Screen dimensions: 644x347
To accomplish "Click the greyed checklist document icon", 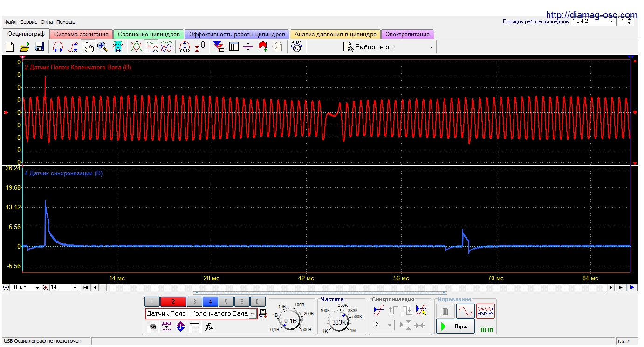I will click(278, 47).
